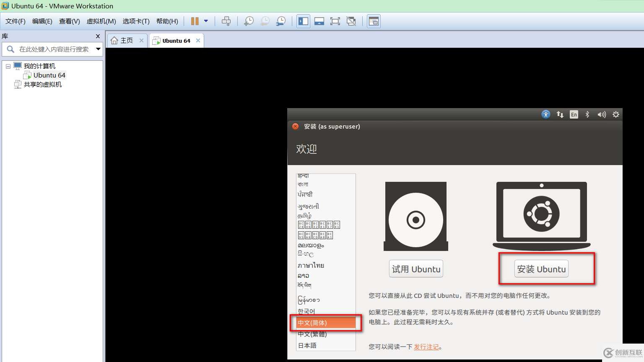644x362 pixels.
Task: Open the 查看(V) menu
Action: coord(70,21)
